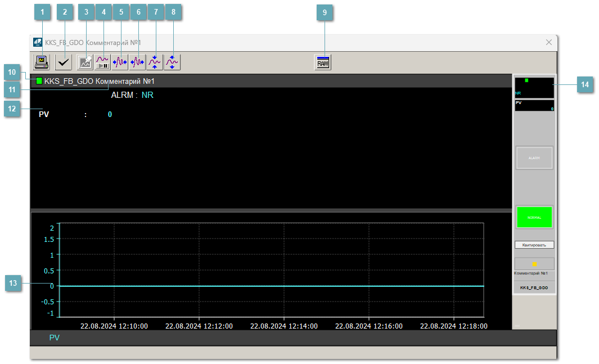
Task: Compress the trend vertical scale
Action: click(x=155, y=62)
